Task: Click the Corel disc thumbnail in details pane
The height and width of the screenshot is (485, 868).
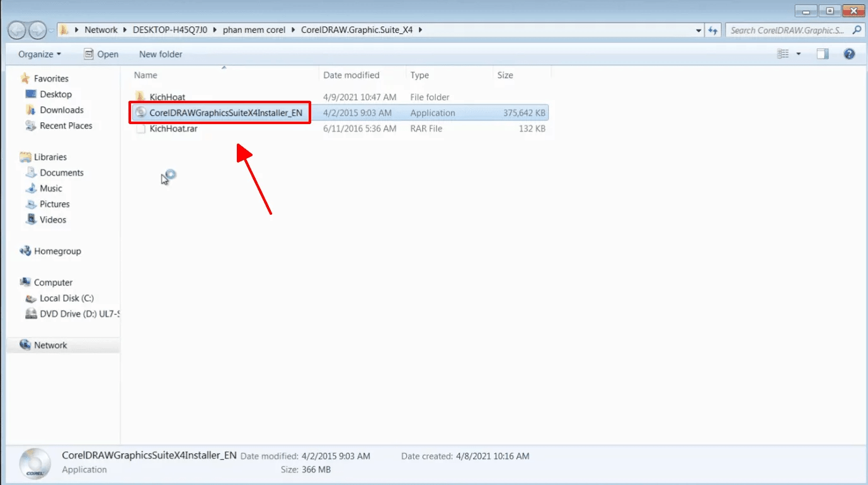Action: (35, 463)
